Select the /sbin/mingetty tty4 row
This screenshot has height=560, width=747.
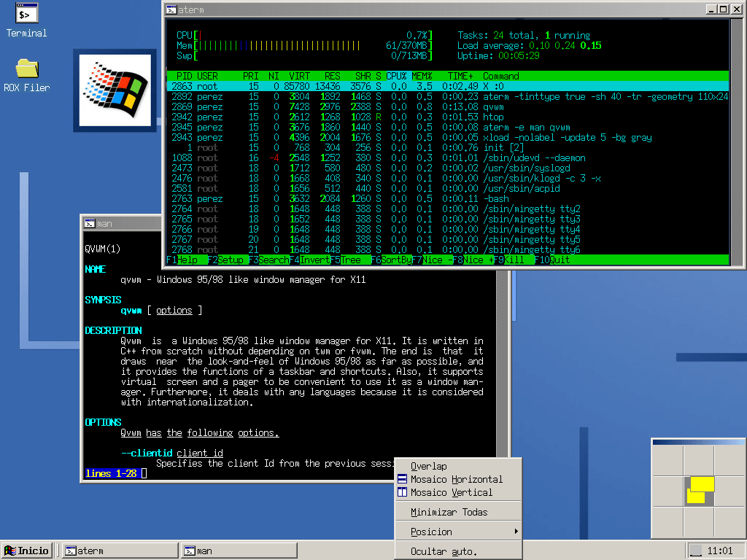[447, 230]
